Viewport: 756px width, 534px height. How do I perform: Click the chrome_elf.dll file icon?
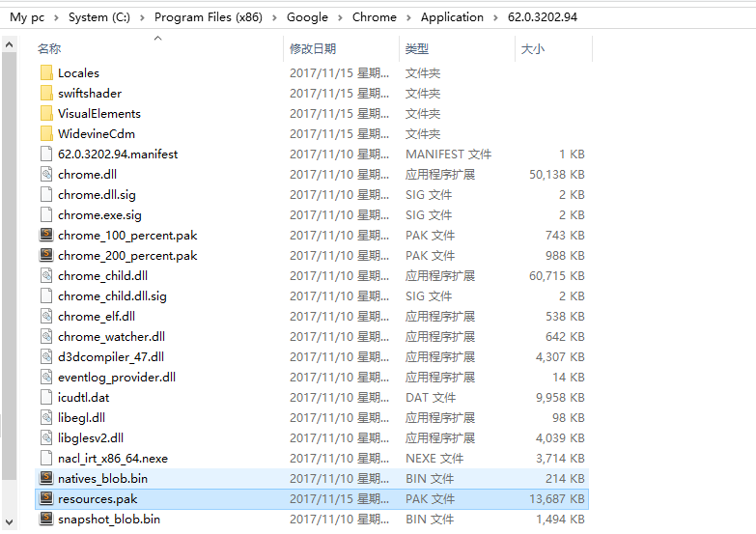coord(46,316)
